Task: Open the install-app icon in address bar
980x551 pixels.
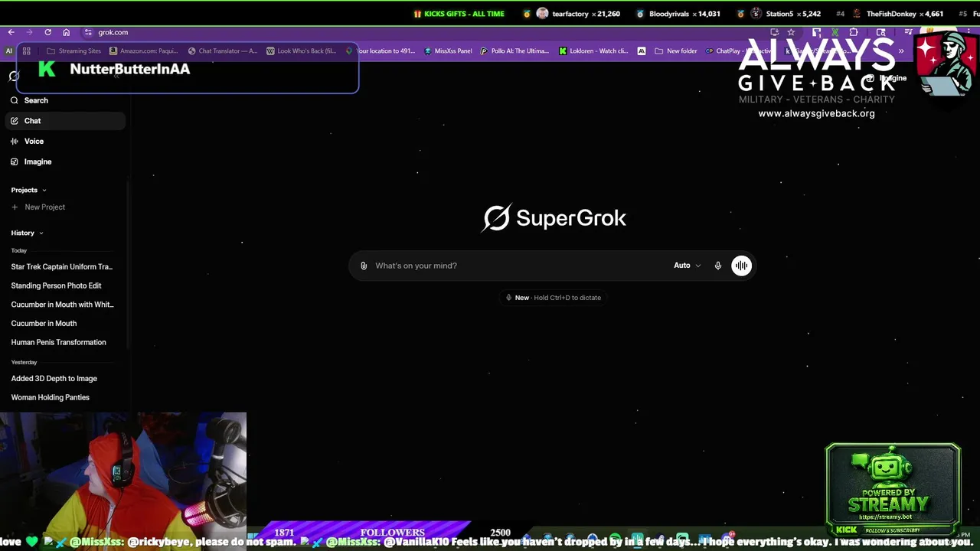Action: pyautogui.click(x=775, y=32)
